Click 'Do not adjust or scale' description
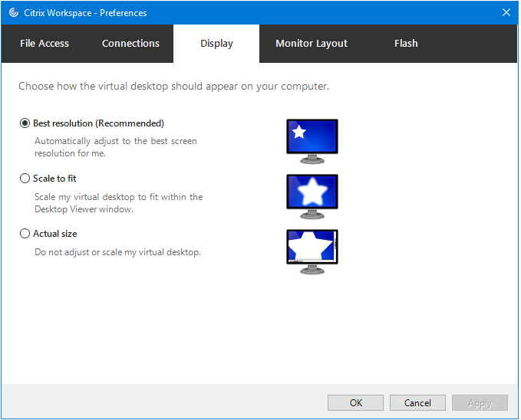Image resolution: width=521 pixels, height=420 pixels. click(118, 252)
